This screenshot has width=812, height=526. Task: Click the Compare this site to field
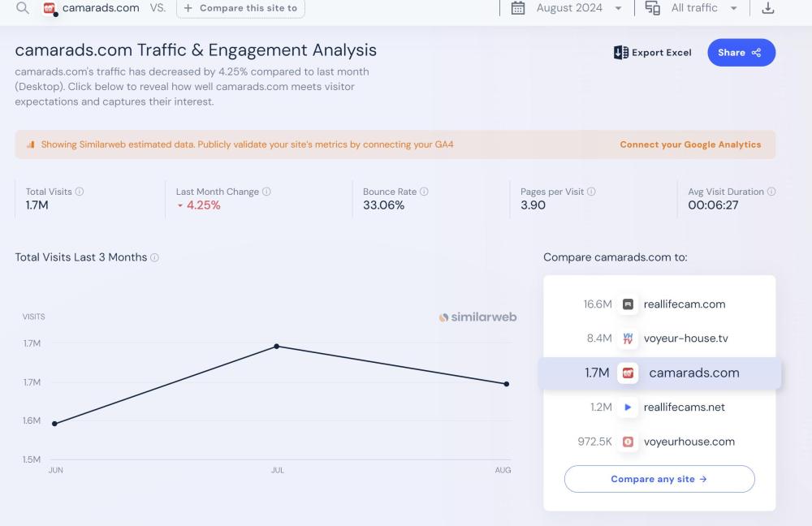click(x=240, y=8)
